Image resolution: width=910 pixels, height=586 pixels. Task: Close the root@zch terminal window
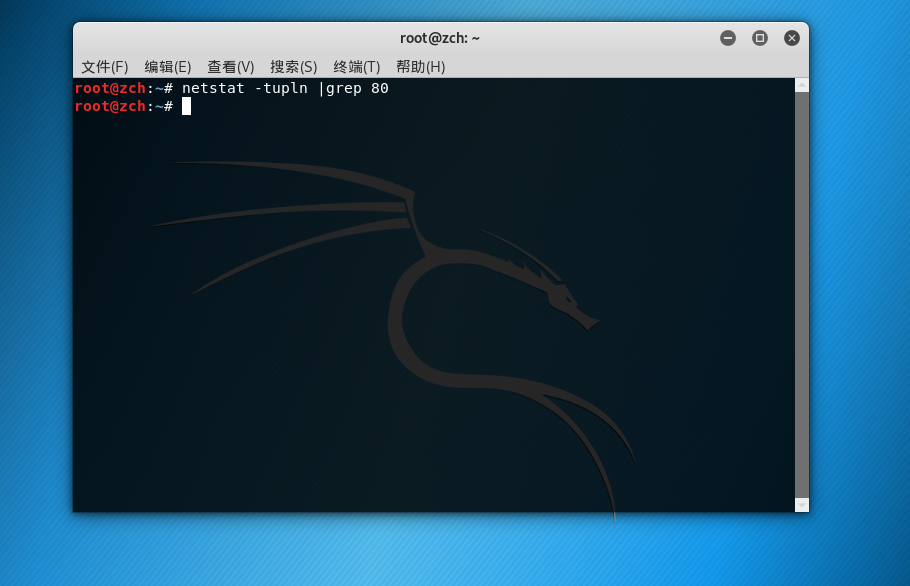coord(792,38)
